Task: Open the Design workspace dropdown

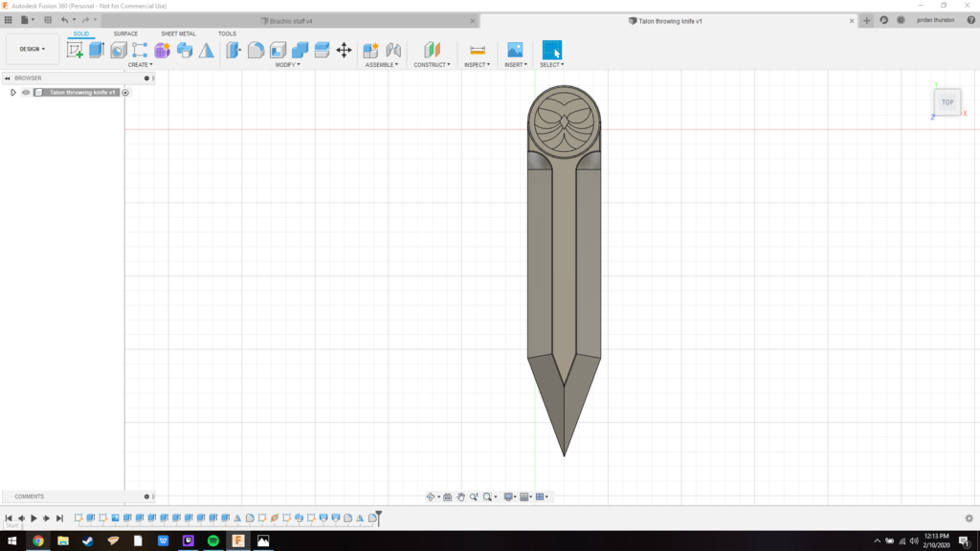Action: click(32, 49)
